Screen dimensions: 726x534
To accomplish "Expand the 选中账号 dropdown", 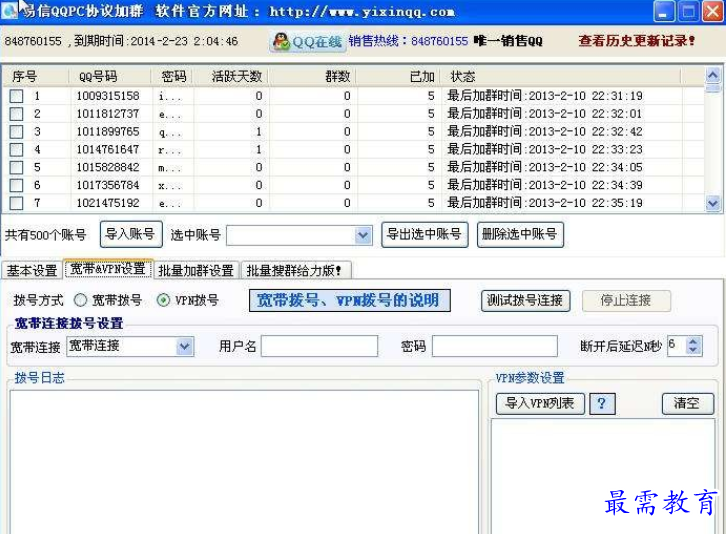I will click(363, 235).
